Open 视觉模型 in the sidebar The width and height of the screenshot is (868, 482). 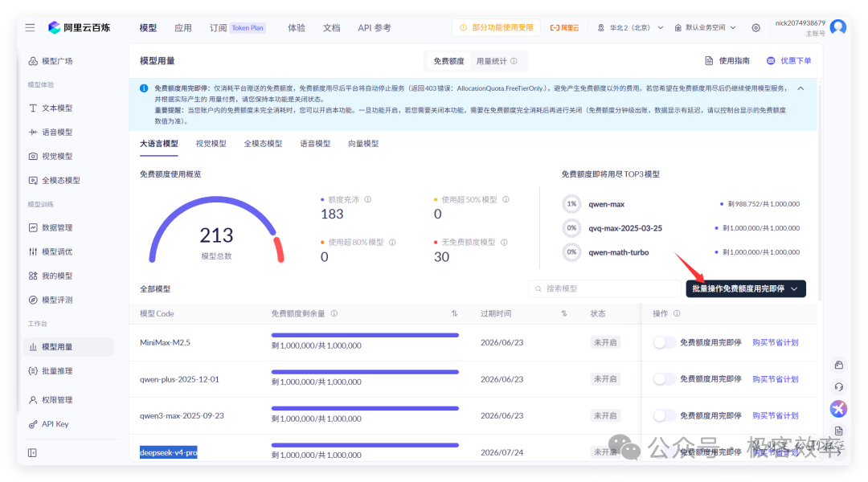51,156
